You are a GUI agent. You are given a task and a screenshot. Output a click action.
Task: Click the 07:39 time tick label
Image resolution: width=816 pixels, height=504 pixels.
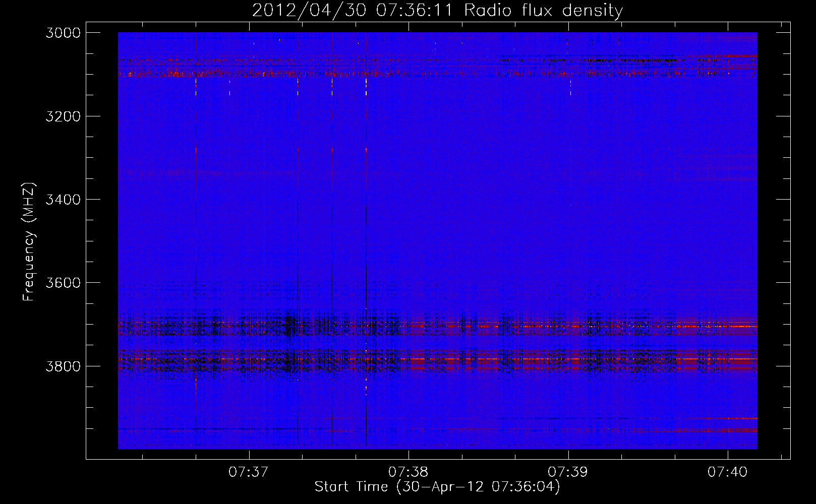point(568,472)
